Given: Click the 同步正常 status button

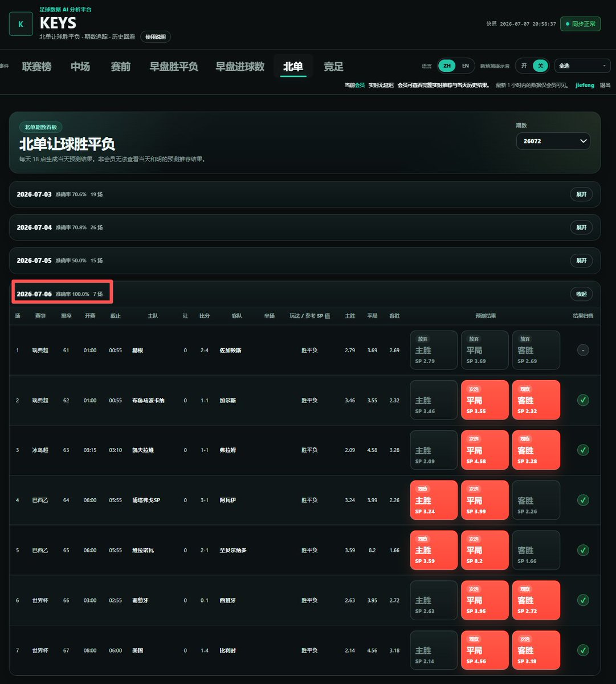Looking at the screenshot, I should click(x=580, y=24).
